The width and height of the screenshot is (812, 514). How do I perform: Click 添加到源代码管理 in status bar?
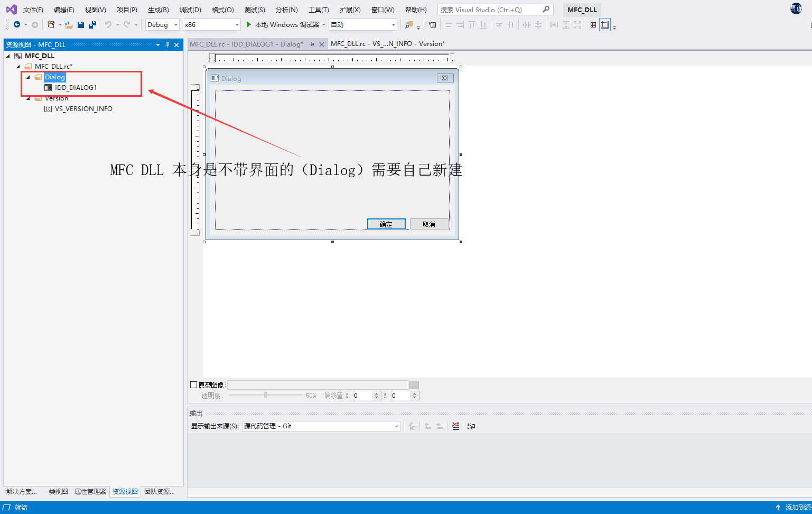pyautogui.click(x=793, y=508)
